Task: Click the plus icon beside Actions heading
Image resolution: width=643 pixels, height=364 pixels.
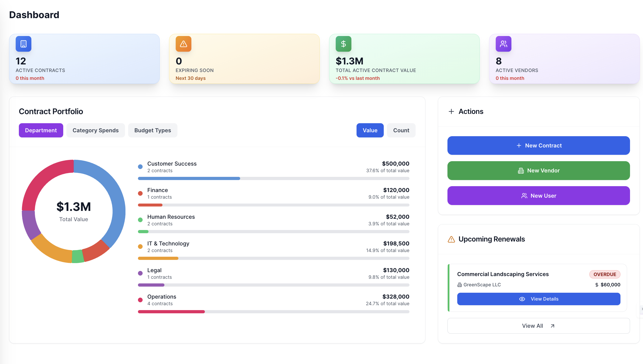Action: point(451,111)
